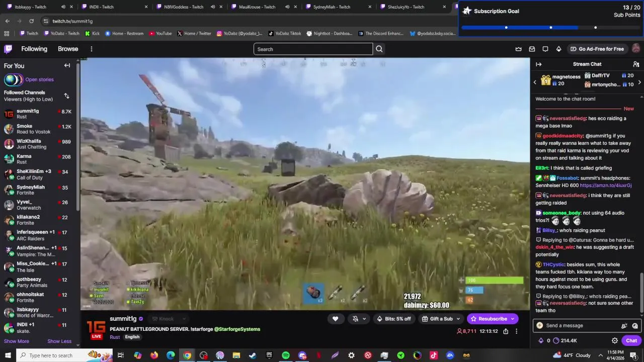Sort followed channels with arrows icon

click(66, 96)
